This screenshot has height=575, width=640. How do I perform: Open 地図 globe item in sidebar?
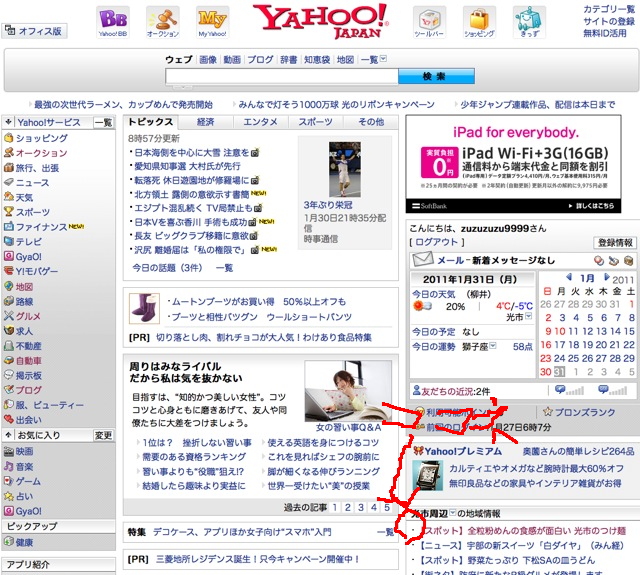[x=24, y=286]
